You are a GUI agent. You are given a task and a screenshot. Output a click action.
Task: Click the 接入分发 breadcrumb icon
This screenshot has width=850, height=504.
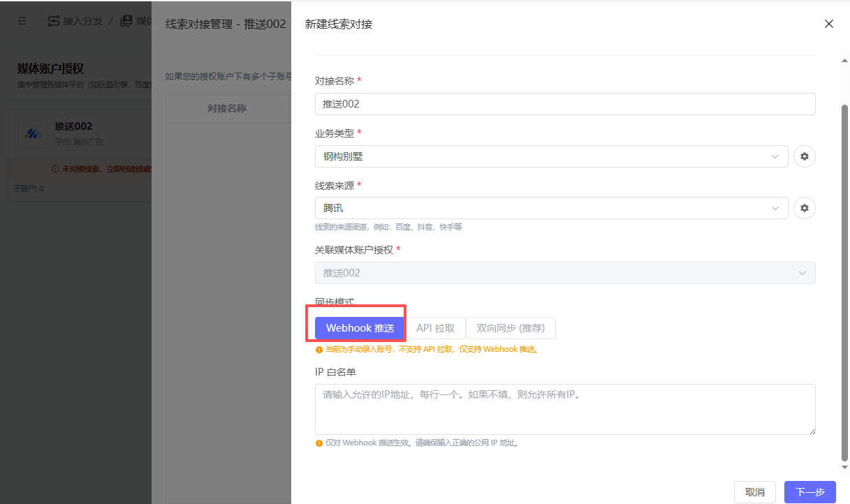53,21
